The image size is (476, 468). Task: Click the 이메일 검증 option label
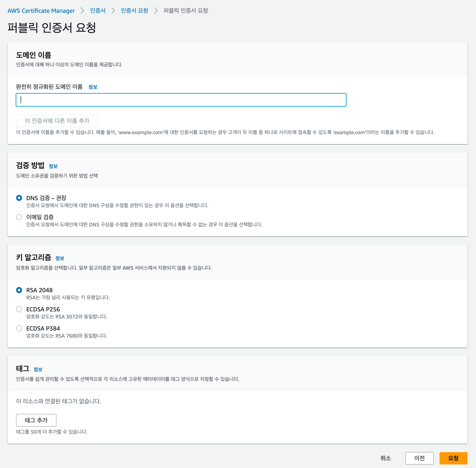pos(40,217)
